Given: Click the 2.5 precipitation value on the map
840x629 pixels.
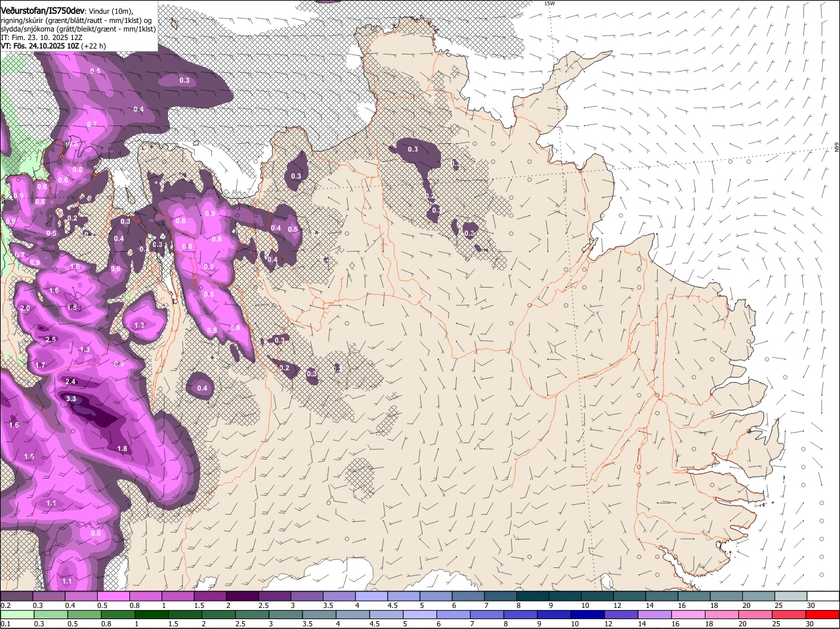Looking at the screenshot, I should click(51, 339).
